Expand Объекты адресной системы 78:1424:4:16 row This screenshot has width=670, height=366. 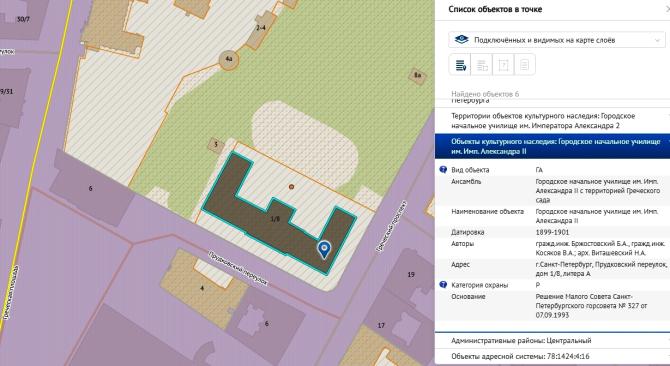tap(552, 356)
